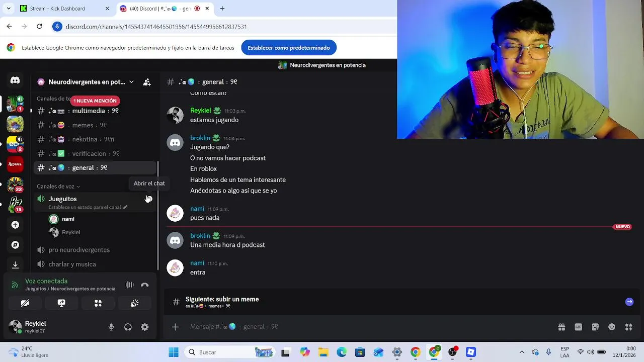This screenshot has width=644, height=362.
Task: Turn on camera in the voice panel
Action: click(25, 303)
